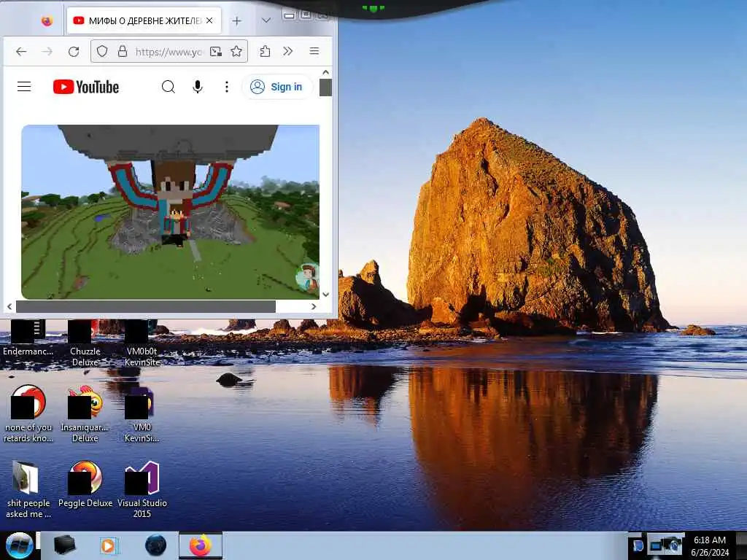Click the horizontal scrollbar right arrow

pos(314,307)
